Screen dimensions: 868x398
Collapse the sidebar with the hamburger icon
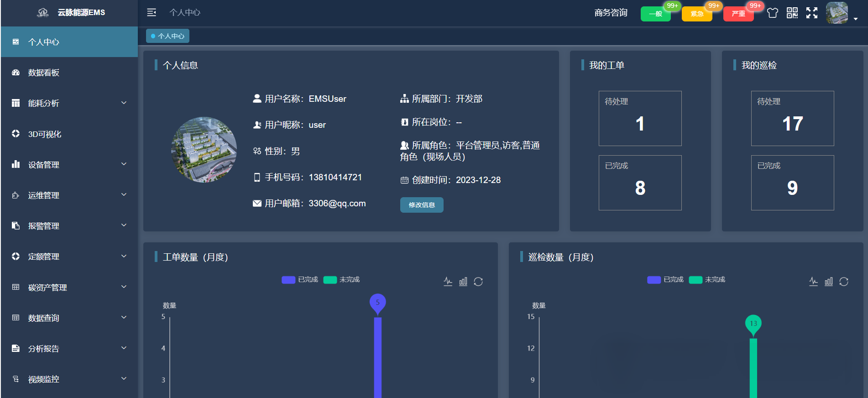[152, 12]
